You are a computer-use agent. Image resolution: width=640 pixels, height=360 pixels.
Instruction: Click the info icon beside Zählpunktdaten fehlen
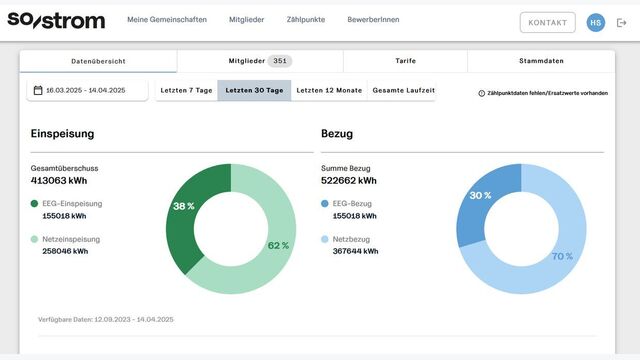[482, 93]
